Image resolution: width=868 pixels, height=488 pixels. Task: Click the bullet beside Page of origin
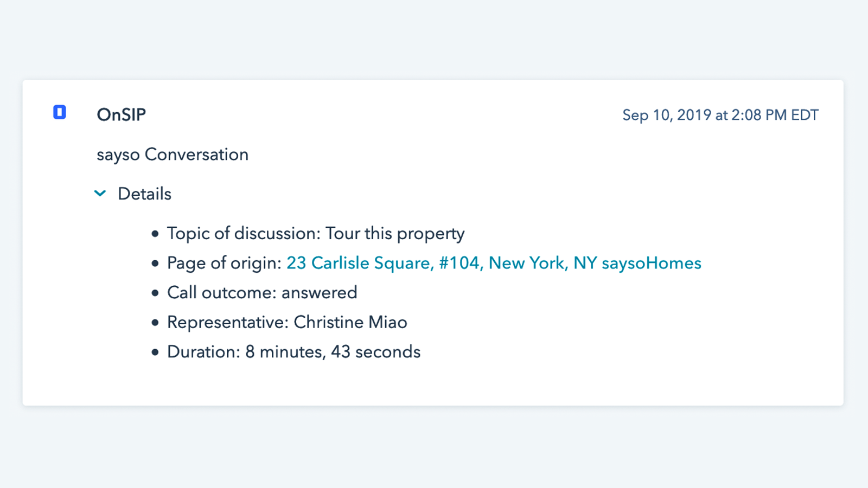154,263
